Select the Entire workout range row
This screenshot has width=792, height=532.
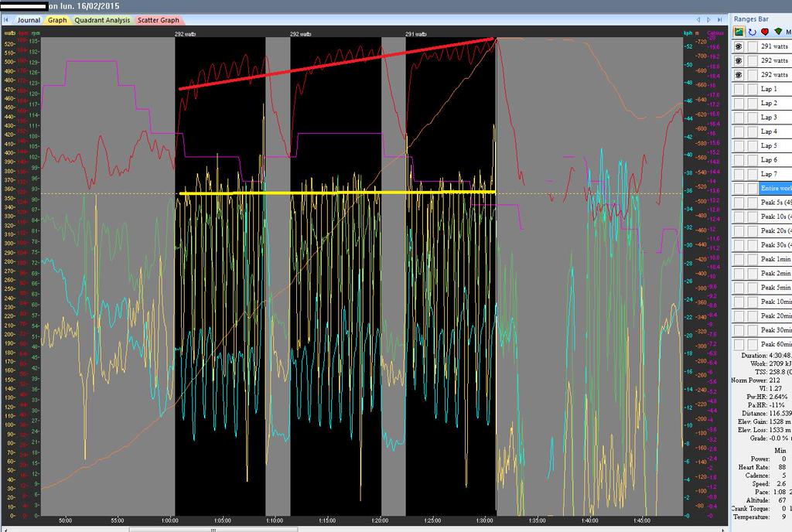775,188
